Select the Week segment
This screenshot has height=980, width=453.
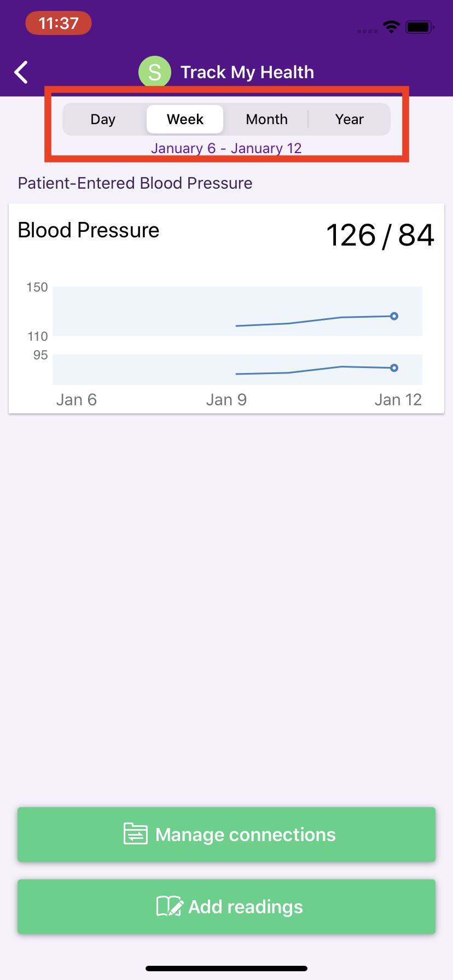point(184,119)
